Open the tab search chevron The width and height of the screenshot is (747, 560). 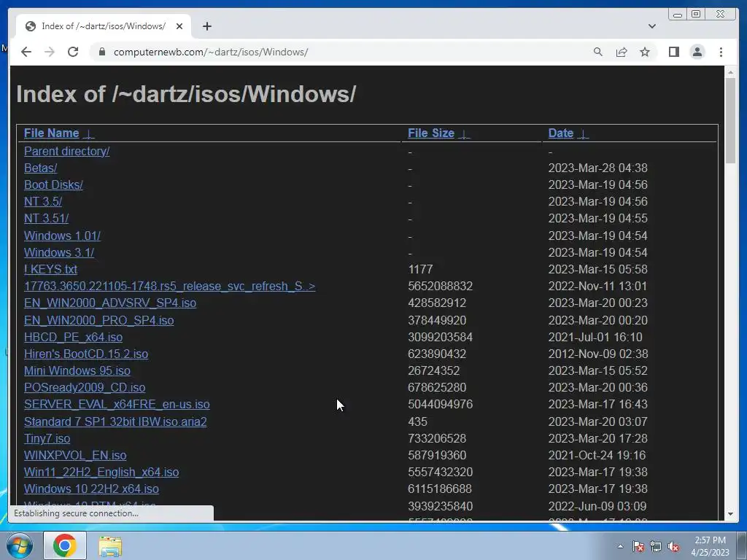click(652, 26)
